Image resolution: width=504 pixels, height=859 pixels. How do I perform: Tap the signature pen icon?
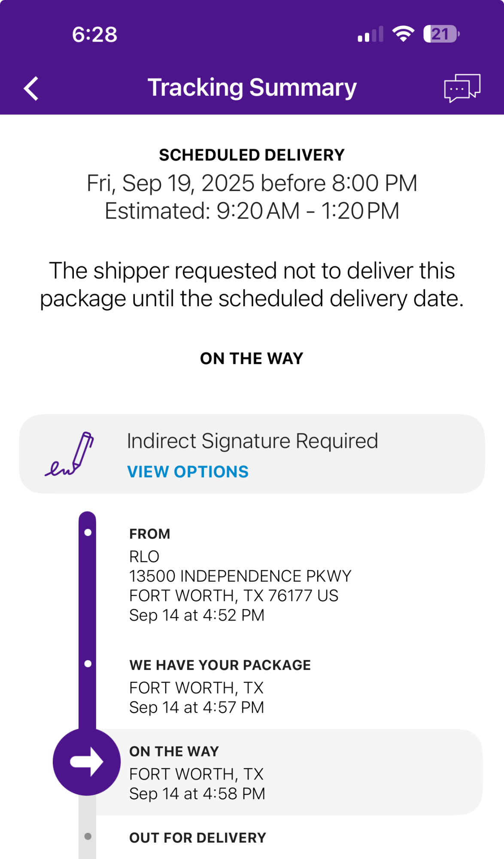click(x=69, y=454)
